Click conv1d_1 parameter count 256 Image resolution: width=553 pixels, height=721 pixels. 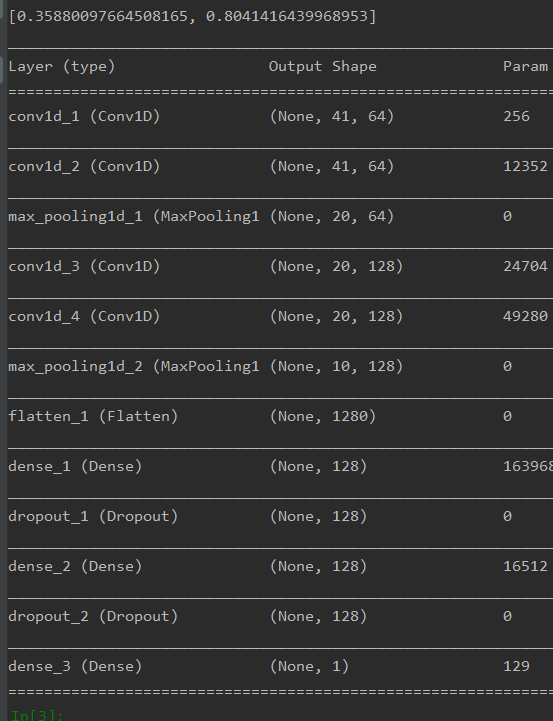[516, 116]
